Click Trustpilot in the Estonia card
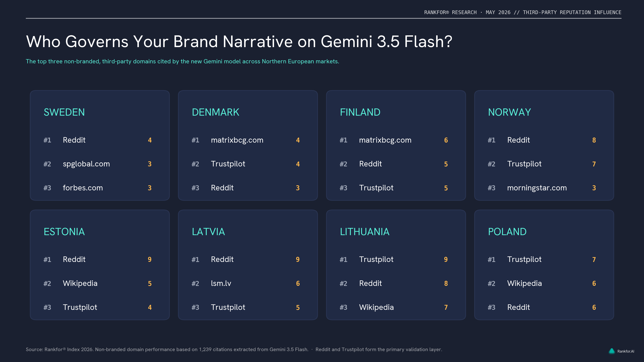 (80, 308)
